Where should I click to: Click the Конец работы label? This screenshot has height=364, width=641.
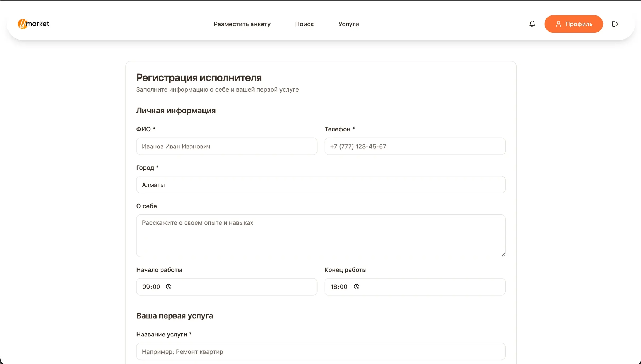click(345, 270)
